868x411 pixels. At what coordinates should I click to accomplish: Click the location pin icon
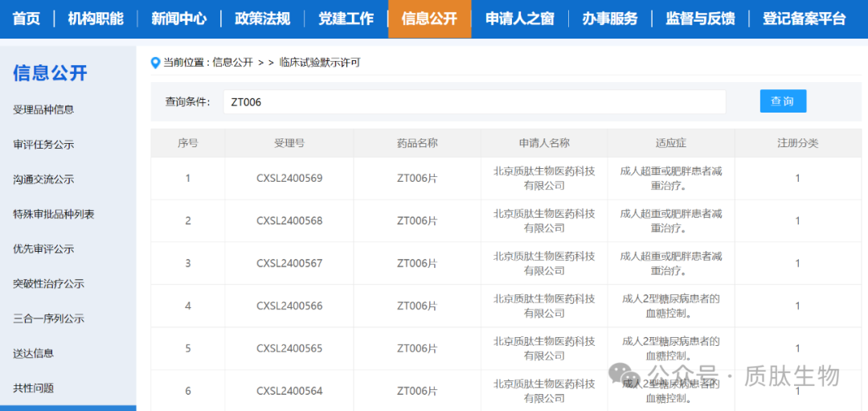tap(155, 63)
